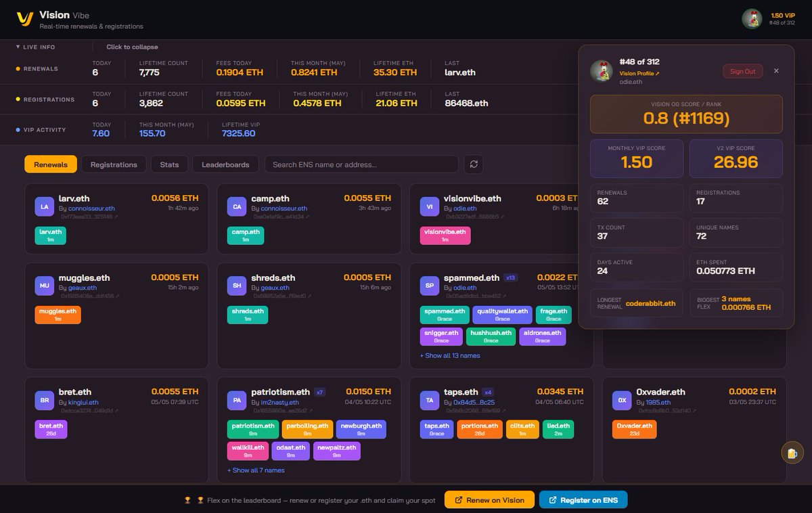
Task: Click kinglui.eth link on bret.eth card
Action: [83, 402]
